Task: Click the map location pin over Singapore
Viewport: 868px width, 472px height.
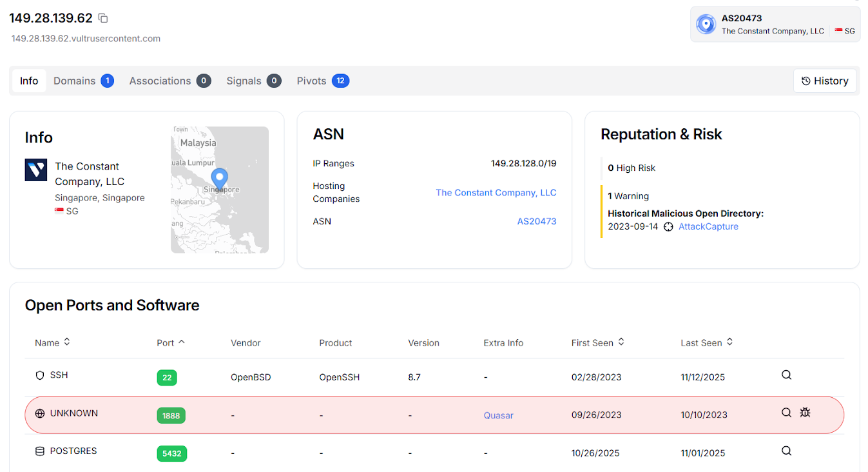Action: coord(220,178)
